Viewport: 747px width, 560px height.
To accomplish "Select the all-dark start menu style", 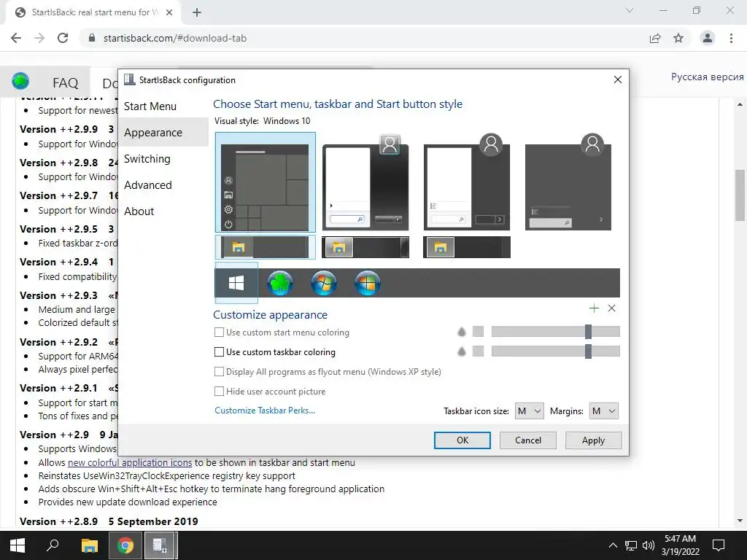I will (x=568, y=183).
